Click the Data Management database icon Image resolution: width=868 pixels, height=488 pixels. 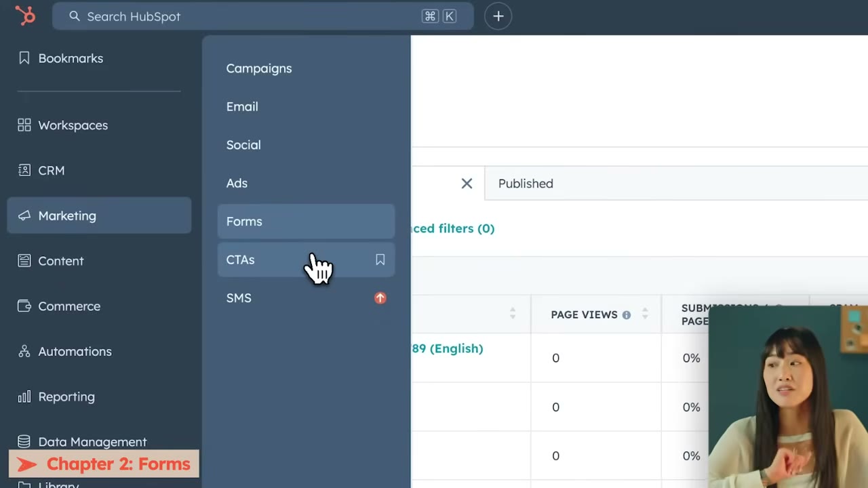(x=24, y=442)
